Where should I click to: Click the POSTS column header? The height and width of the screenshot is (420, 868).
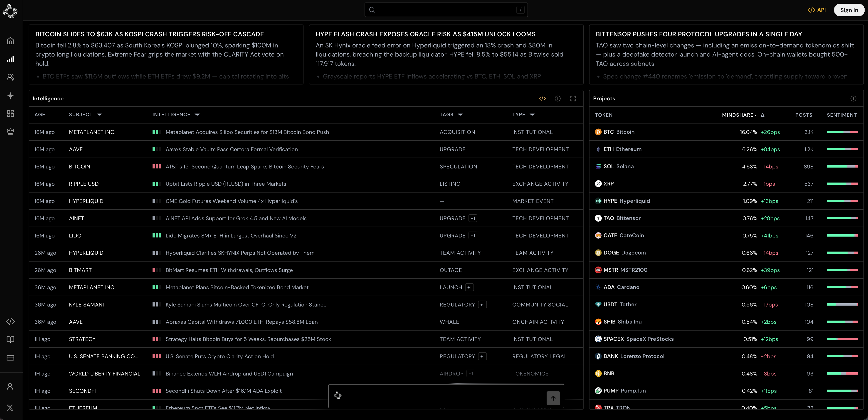point(804,115)
